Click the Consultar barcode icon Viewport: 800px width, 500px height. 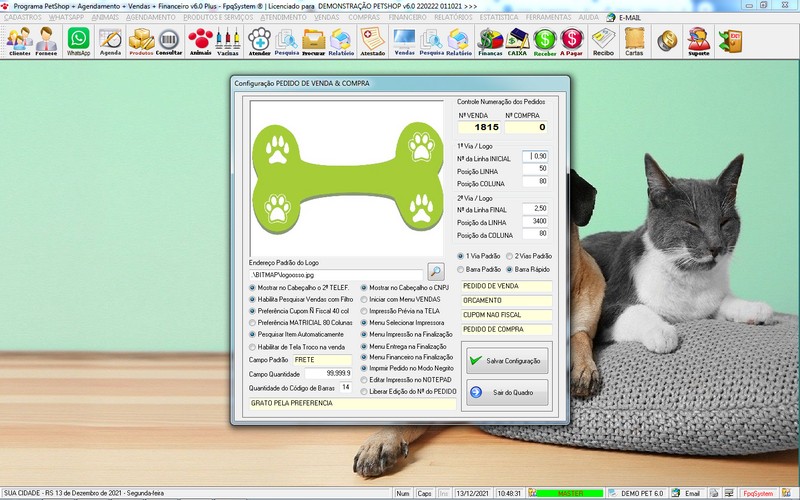click(x=169, y=41)
